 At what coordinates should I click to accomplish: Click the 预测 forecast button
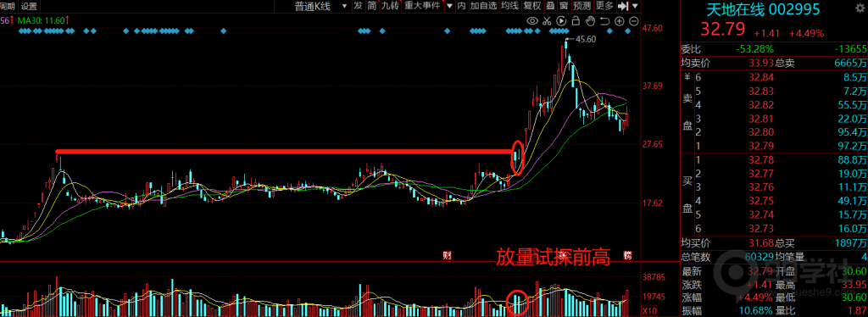(x=581, y=6)
